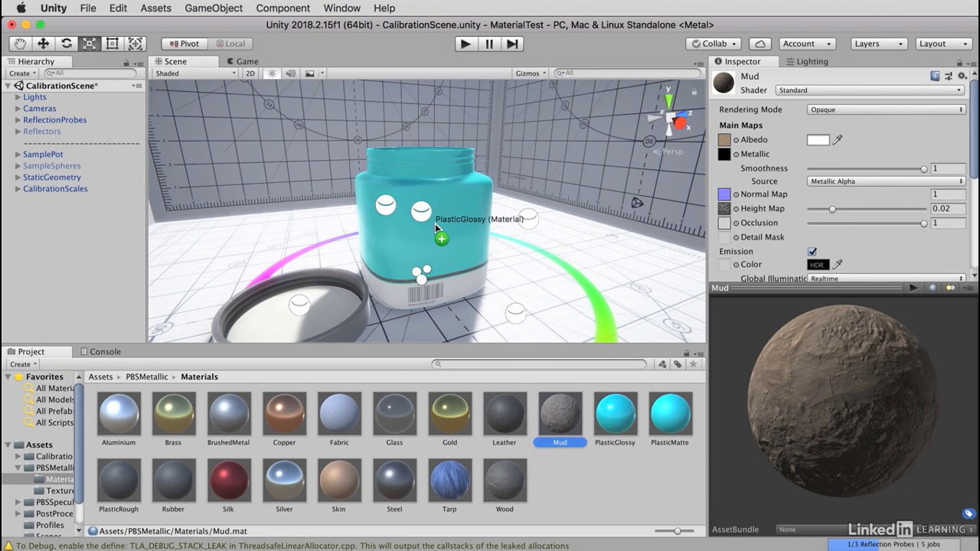Select the Rotate tool
The height and width of the screenshot is (551, 980).
tap(67, 44)
